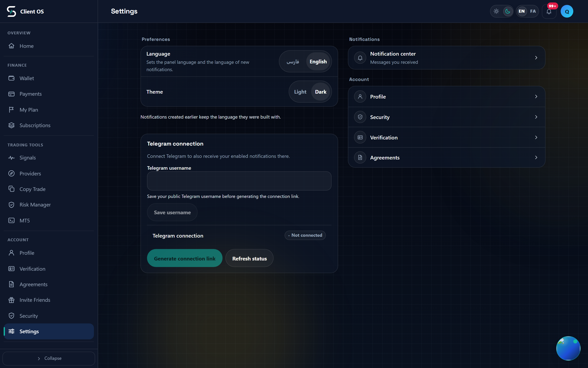
Task: Collapse the sidebar
Action: 49,358
